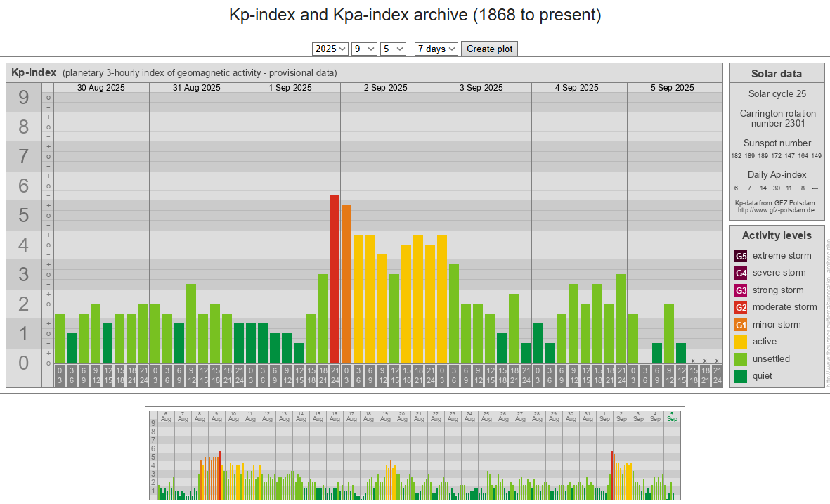The image size is (830, 504).
Task: Click the dark green 'quiet' level swatch
Action: coord(741,376)
